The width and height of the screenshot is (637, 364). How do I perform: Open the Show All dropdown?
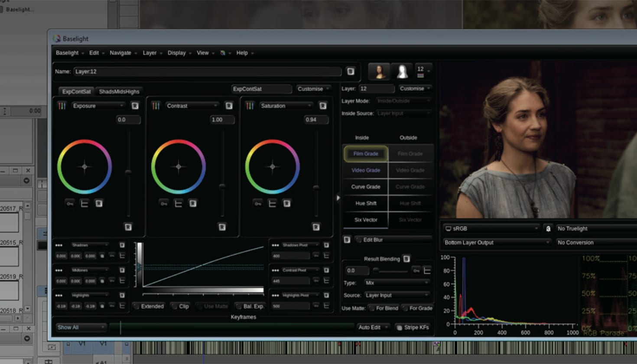tap(80, 327)
